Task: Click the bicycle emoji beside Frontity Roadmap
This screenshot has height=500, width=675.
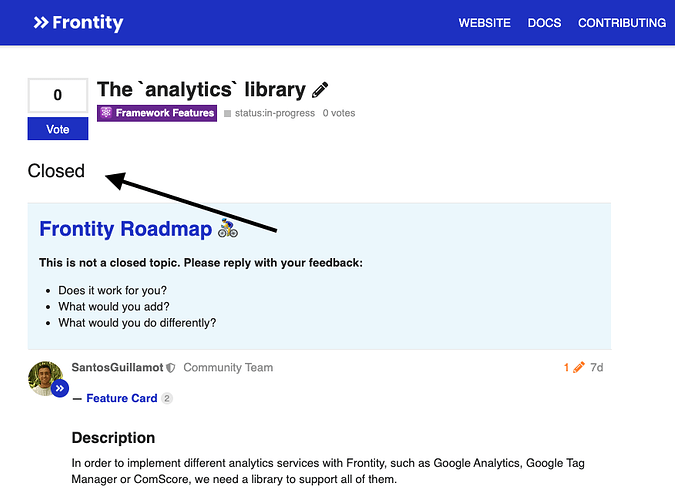Action: 228,229
